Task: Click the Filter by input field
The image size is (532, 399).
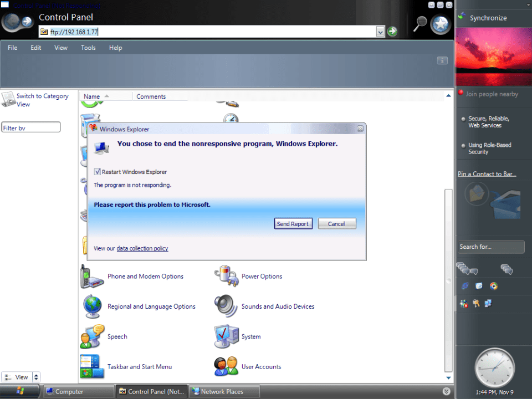Action: 31,127
